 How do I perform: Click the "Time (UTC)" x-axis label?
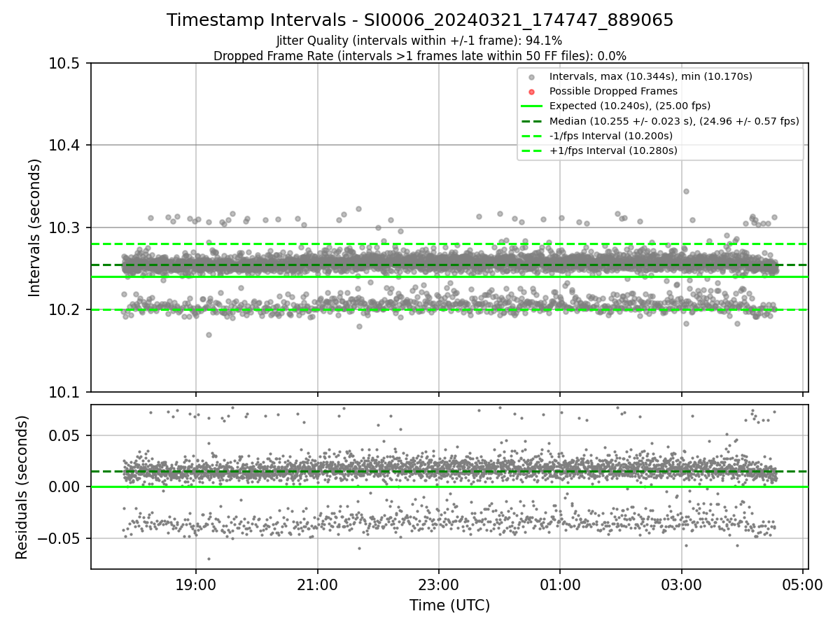tap(449, 605)
